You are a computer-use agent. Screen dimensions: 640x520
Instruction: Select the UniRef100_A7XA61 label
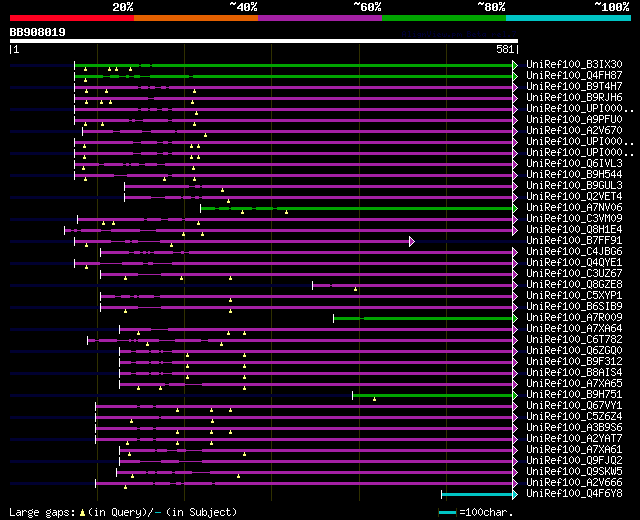coord(574,450)
